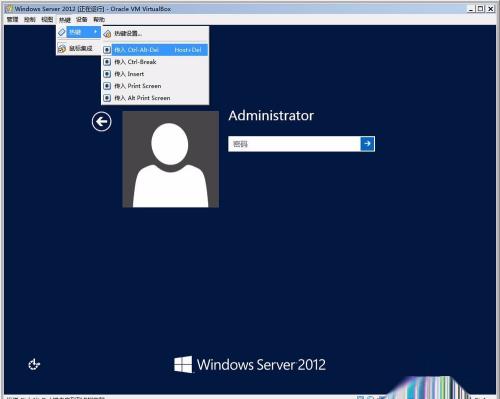The width and height of the screenshot is (500, 399).
Task: Open 热键设置... keyboard settings entry
Action: (155, 34)
